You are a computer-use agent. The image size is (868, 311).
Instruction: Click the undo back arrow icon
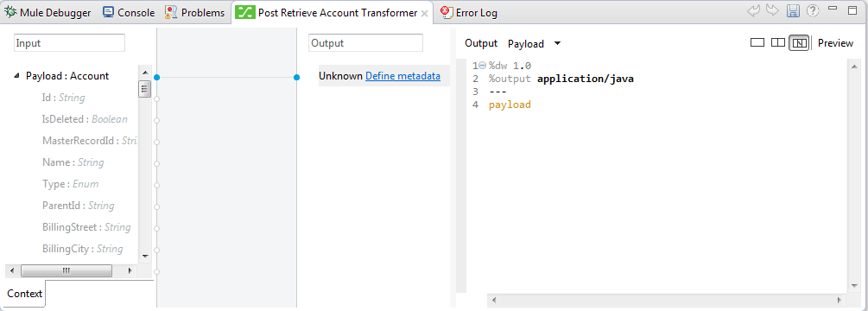753,10
